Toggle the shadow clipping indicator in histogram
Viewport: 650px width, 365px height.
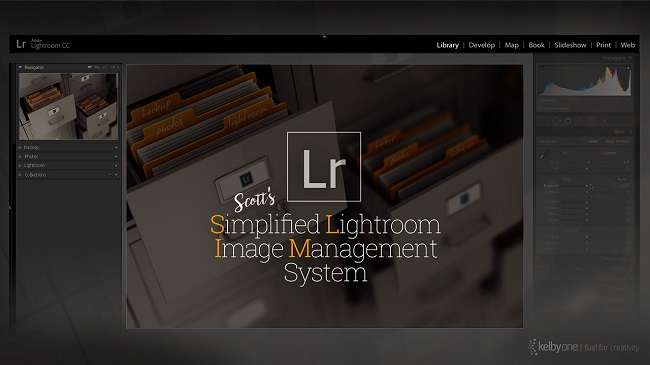pyautogui.click(x=541, y=68)
